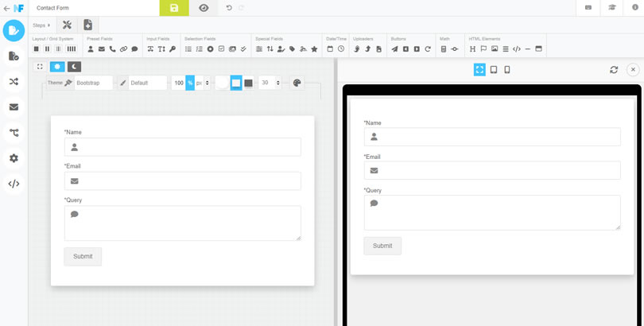The height and width of the screenshot is (326, 644).
Task: Add a URL link preset field
Action: point(123,49)
